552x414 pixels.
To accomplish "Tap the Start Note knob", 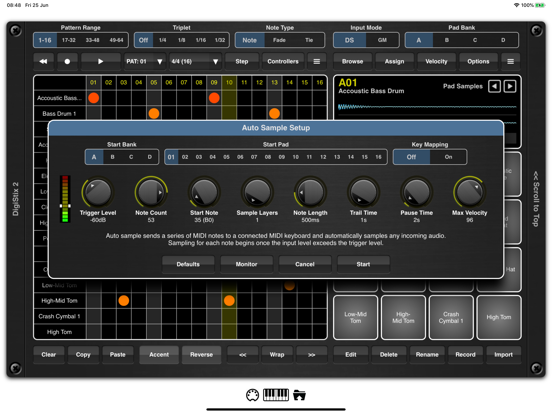I will click(204, 192).
